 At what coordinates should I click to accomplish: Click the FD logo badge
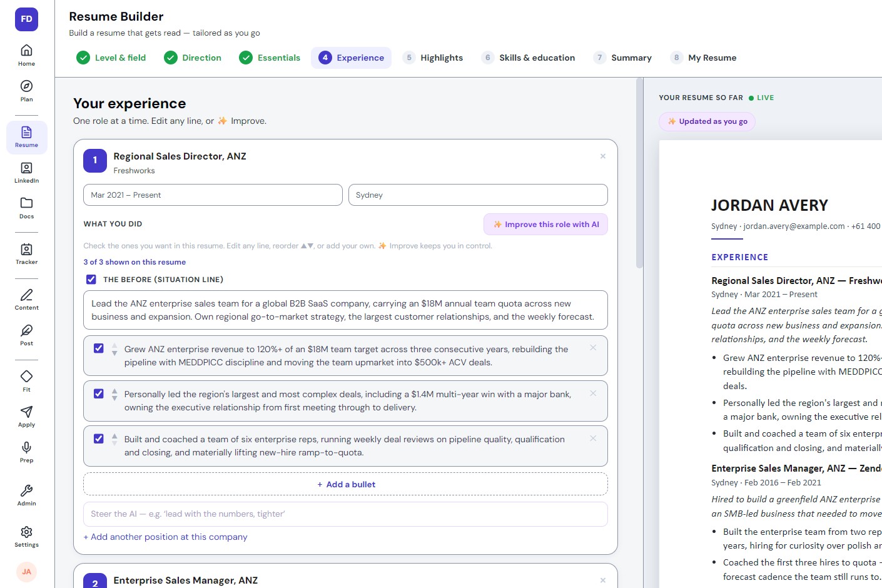[x=26, y=19]
